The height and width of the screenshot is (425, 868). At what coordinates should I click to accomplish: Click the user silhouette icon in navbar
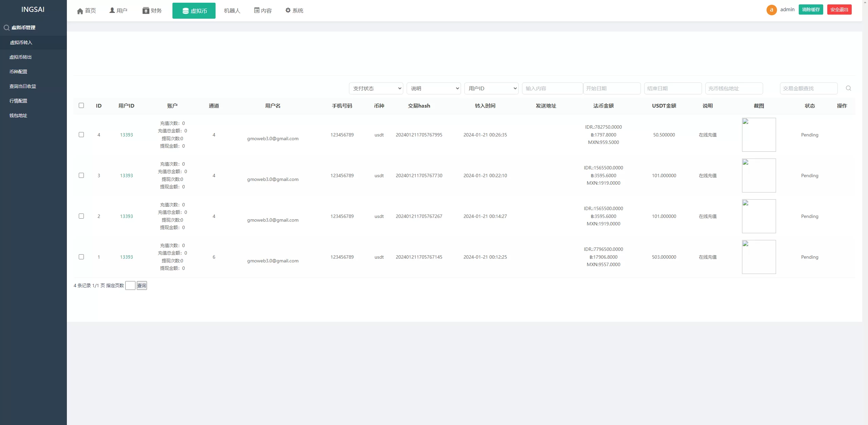[112, 11]
